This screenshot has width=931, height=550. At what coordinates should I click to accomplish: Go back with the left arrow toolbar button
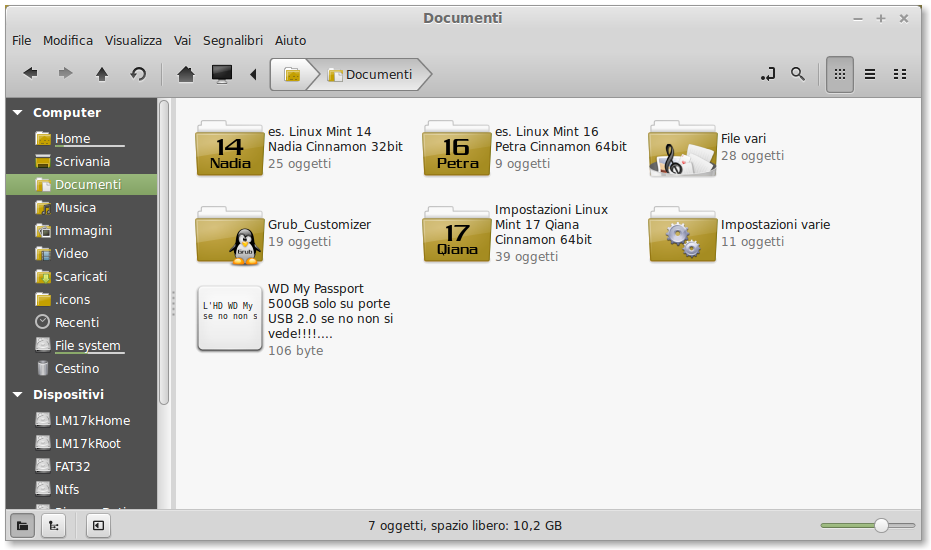tap(30, 74)
